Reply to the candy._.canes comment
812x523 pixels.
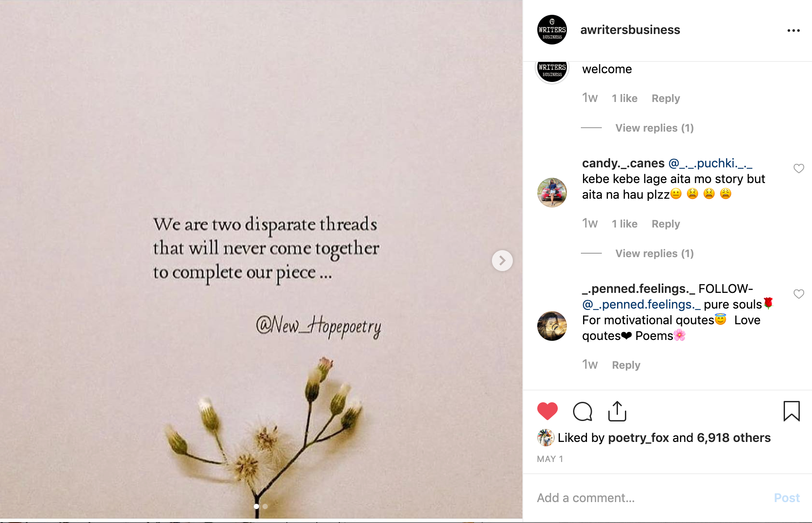point(665,224)
